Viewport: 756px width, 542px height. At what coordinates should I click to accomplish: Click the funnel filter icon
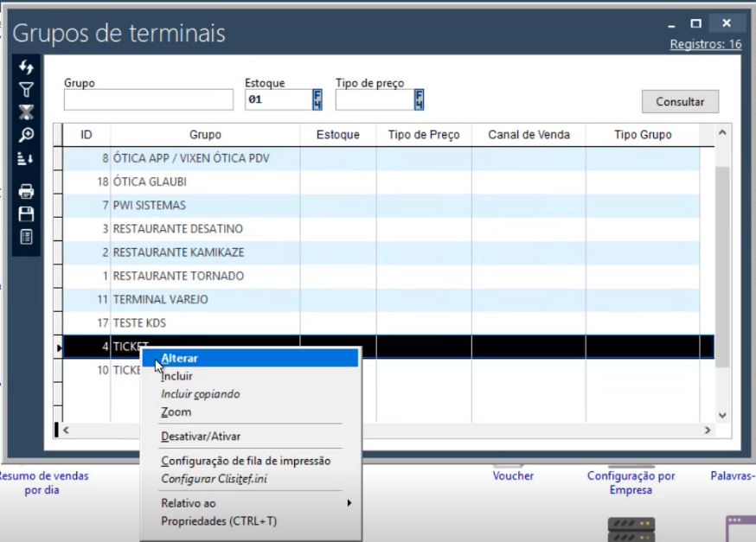click(x=26, y=88)
